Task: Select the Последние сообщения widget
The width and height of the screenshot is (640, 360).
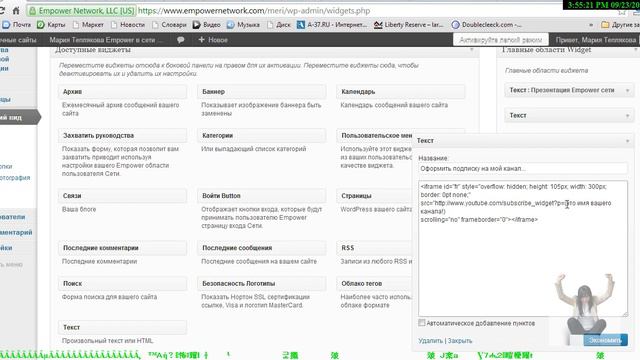Action: [x=262, y=248]
